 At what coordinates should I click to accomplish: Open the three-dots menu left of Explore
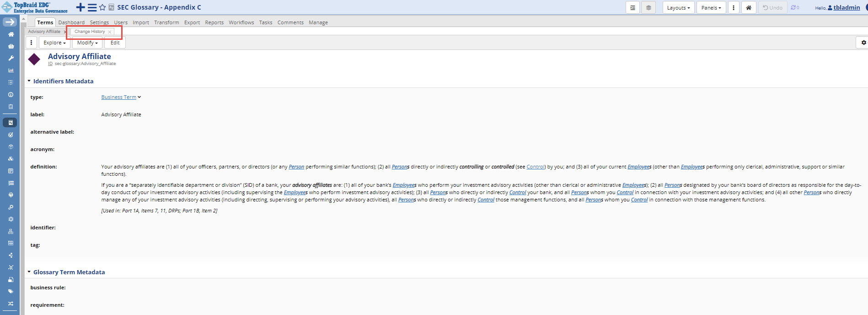tap(31, 43)
